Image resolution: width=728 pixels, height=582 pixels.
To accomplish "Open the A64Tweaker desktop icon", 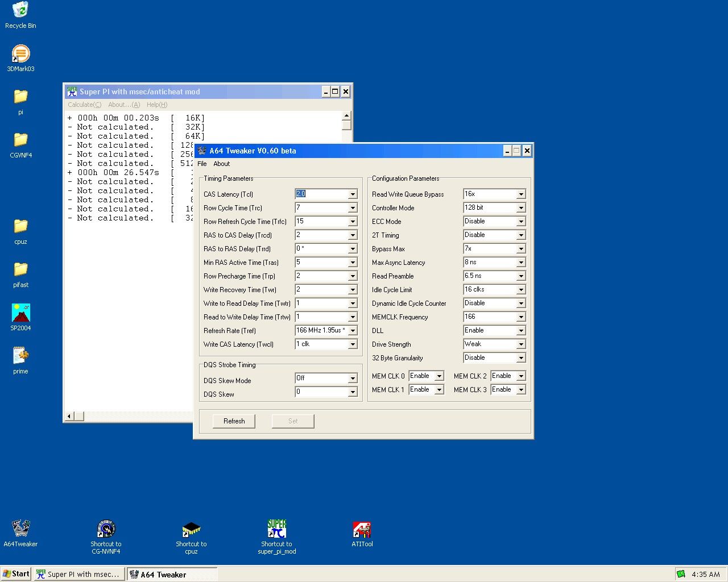I will click(x=20, y=529).
